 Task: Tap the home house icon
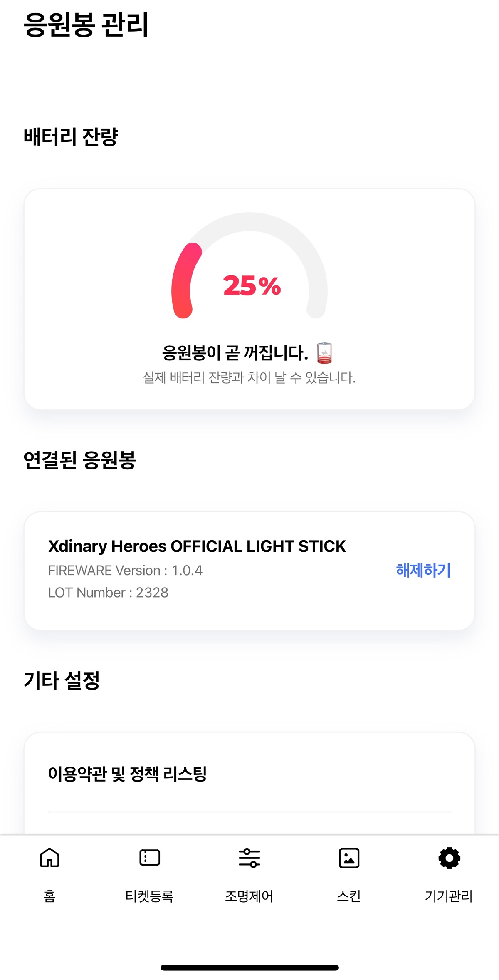tap(49, 858)
